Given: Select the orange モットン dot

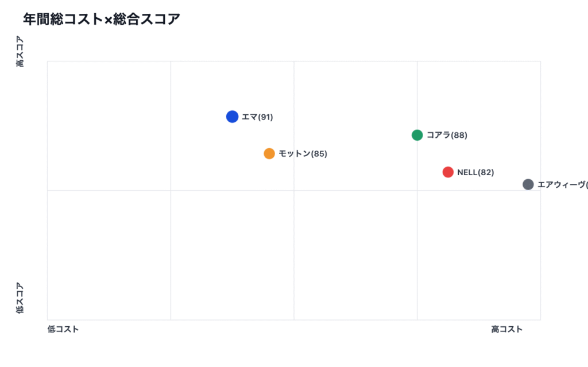Looking at the screenshot, I should click(x=269, y=153).
